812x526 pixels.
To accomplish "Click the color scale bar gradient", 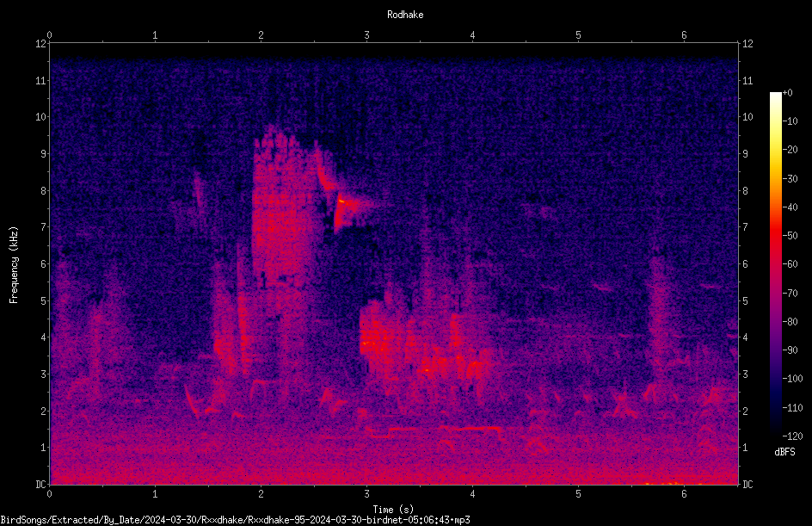I will [775, 263].
